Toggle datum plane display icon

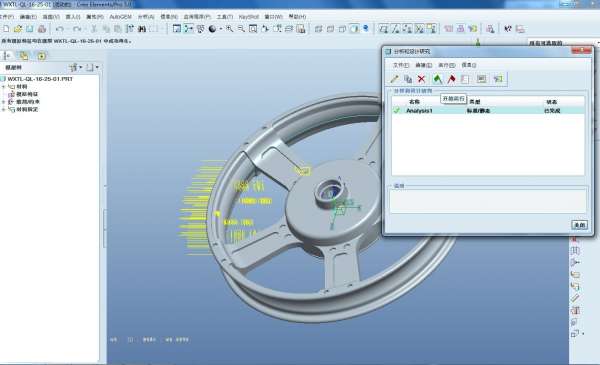point(384,29)
